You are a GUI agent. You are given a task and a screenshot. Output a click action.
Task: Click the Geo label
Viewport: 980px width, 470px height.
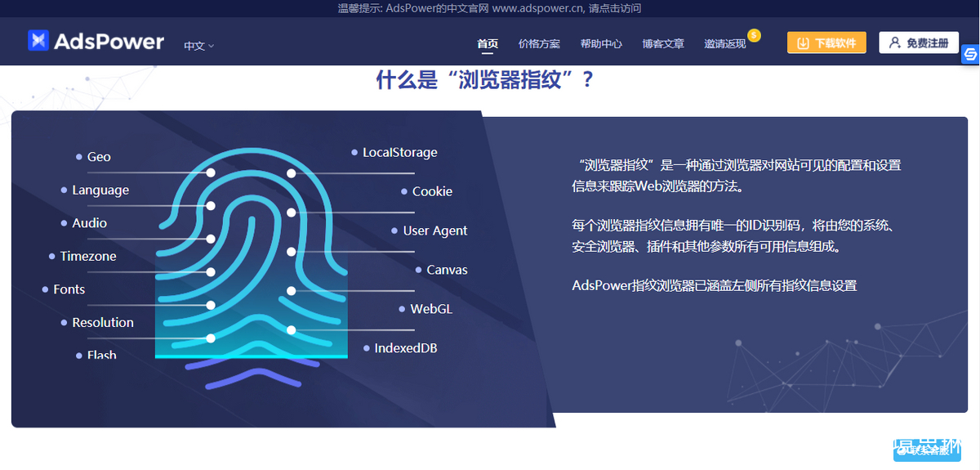click(99, 157)
